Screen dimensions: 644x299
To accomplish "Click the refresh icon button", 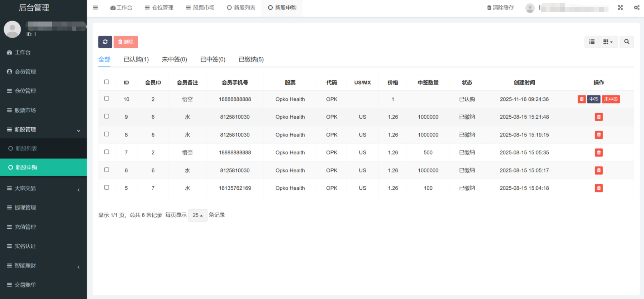I will point(105,42).
